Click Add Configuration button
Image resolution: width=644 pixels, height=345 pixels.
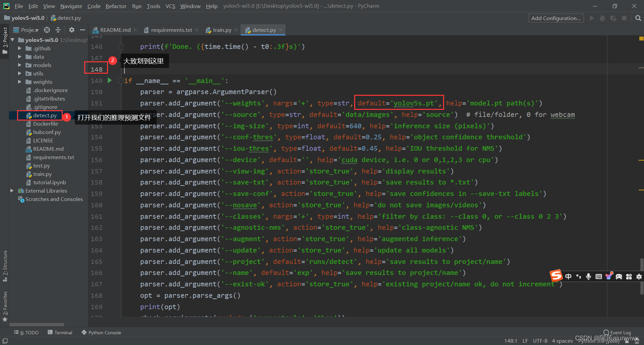click(x=556, y=18)
